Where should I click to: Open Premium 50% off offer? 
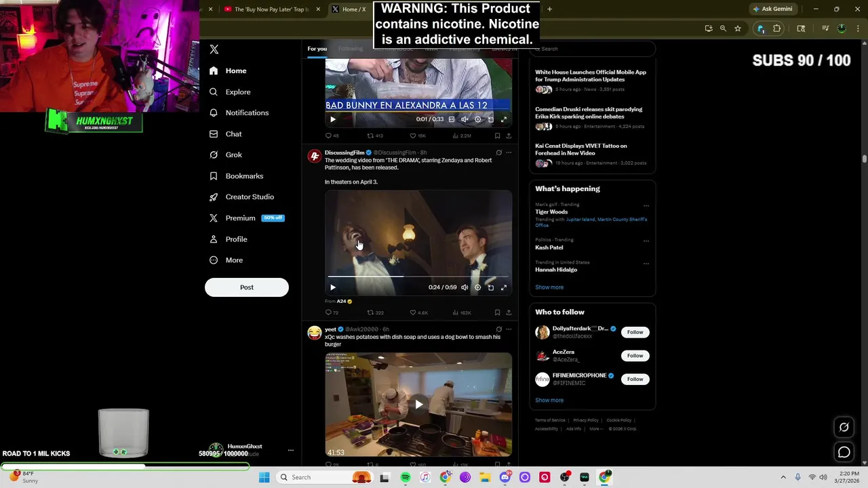246,218
